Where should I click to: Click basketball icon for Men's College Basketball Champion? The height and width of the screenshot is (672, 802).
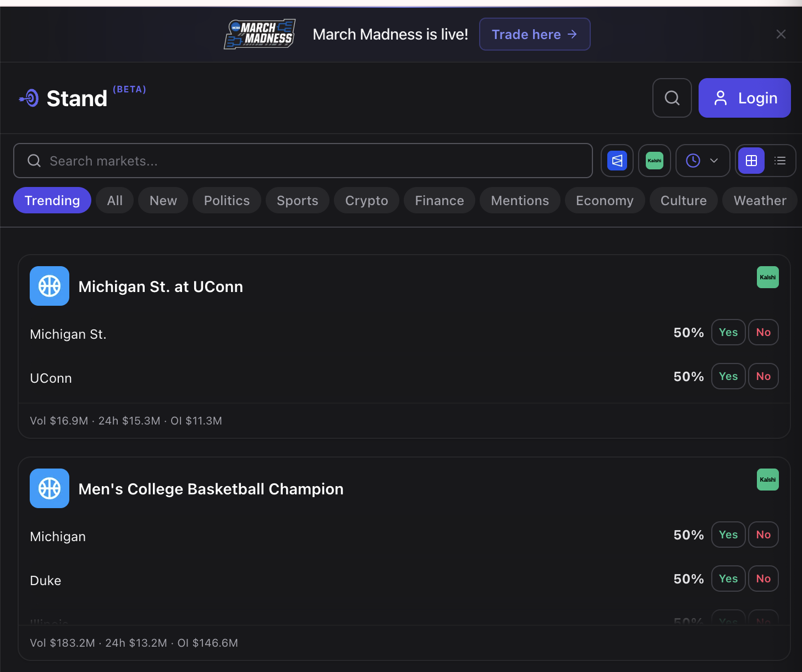pyautogui.click(x=50, y=488)
